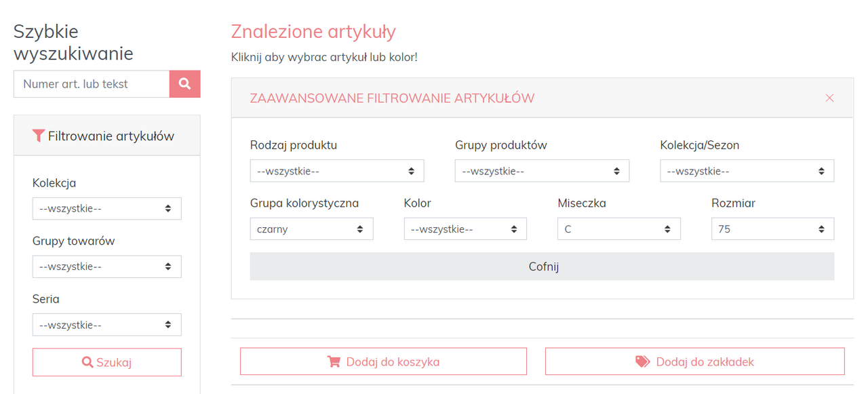Focus the article number search field
868x394 pixels.
92,84
